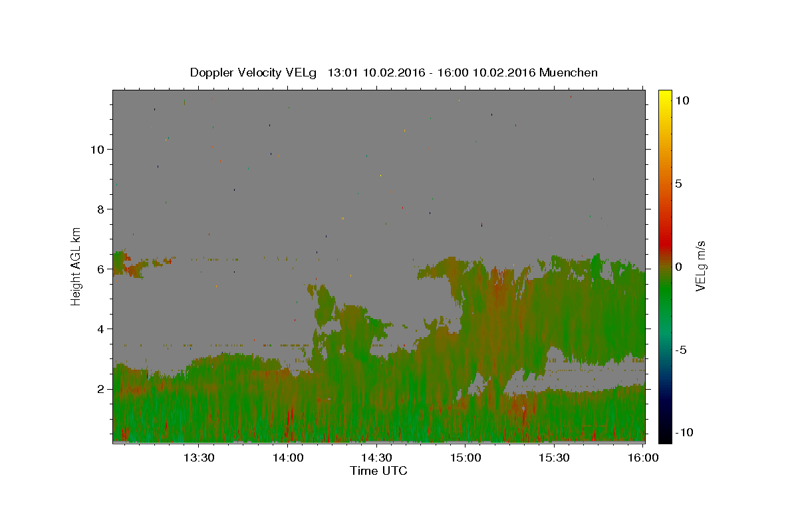Click the Time UTC axis title
Viewport: 798px width, 532px height.
point(378,471)
